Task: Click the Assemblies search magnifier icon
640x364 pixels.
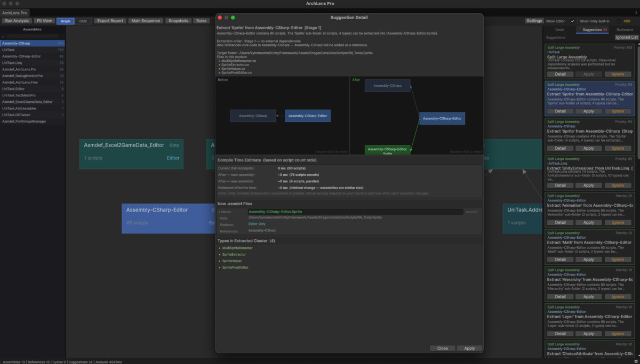Action: click(x=4, y=36)
